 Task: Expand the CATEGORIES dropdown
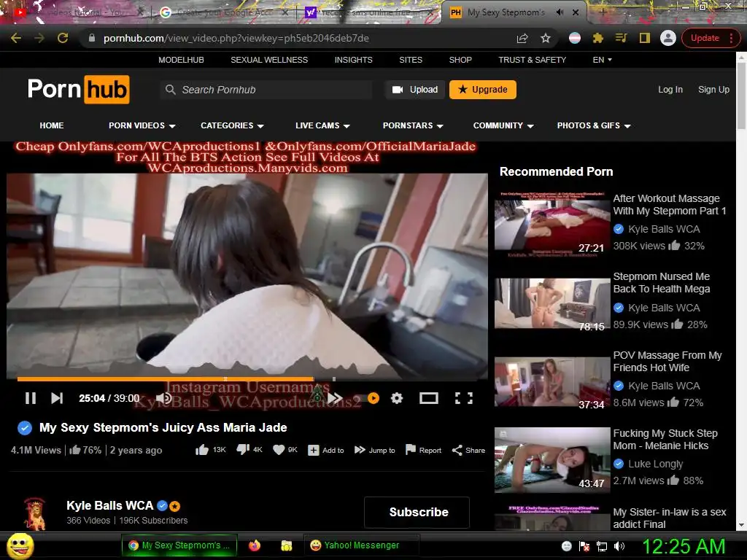point(232,125)
